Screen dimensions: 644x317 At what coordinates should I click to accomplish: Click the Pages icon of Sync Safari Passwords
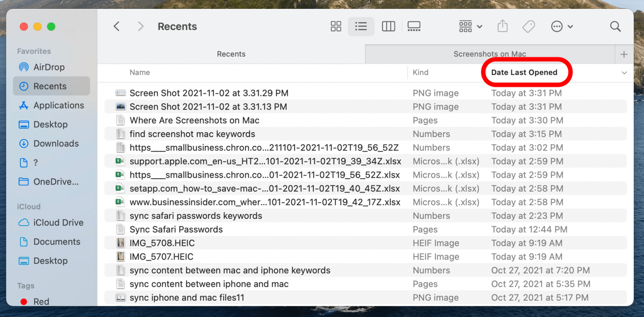[120, 229]
